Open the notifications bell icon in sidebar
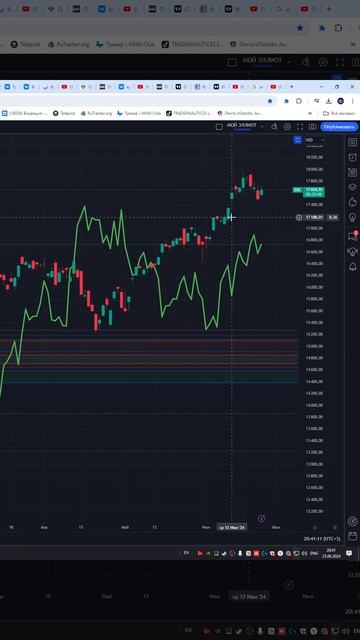 pyautogui.click(x=353, y=267)
